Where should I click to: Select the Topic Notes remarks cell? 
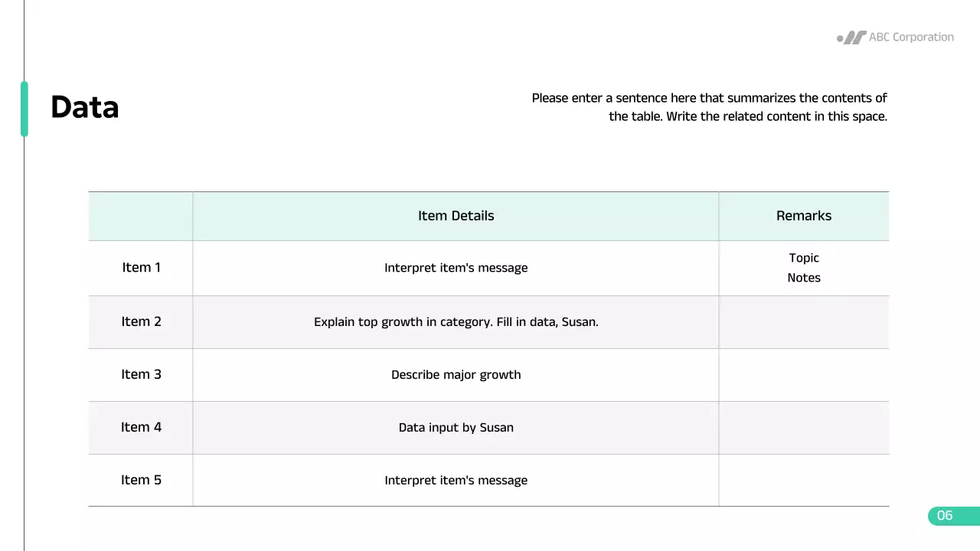pos(803,268)
